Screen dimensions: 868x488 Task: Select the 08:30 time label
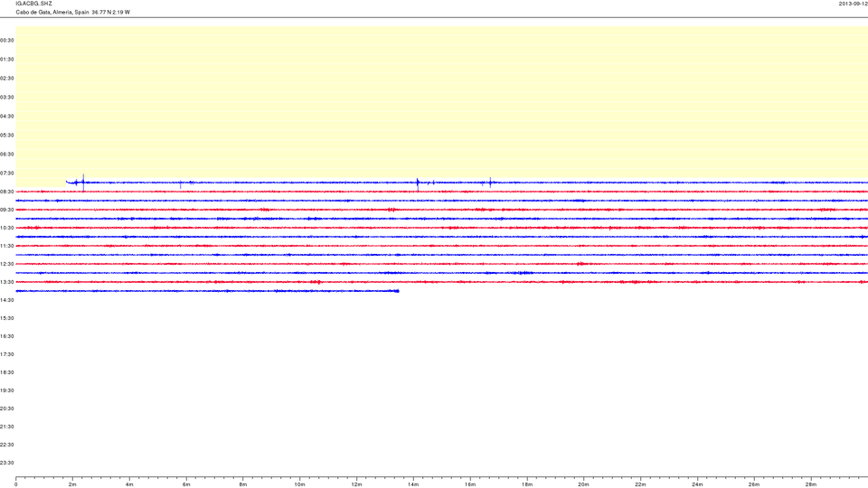pos(7,192)
